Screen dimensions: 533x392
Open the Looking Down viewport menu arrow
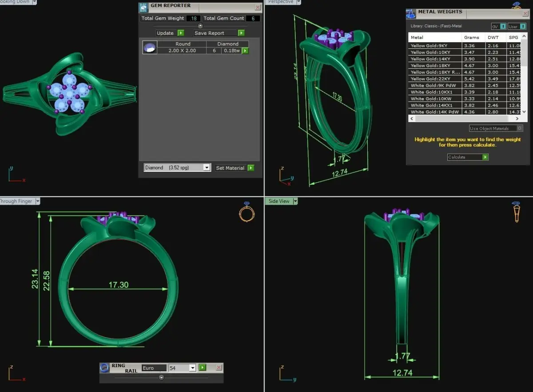(x=34, y=2)
